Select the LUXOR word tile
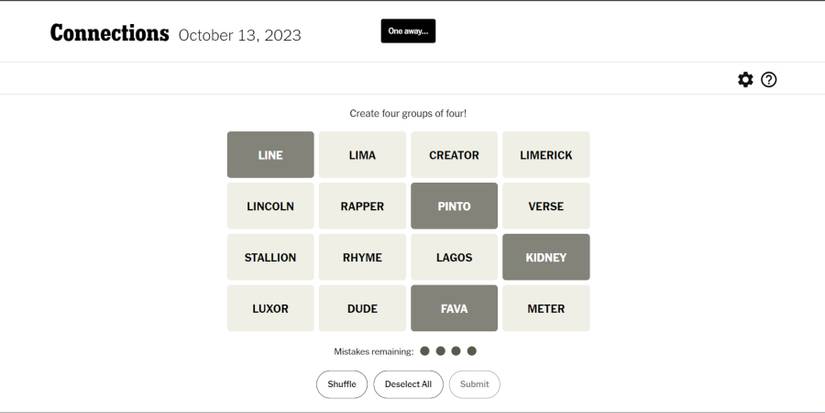Image resolution: width=825 pixels, height=413 pixels. (270, 308)
